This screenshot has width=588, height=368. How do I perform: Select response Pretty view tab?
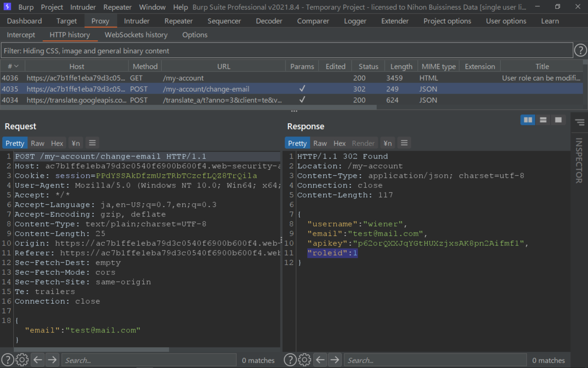tap(297, 143)
